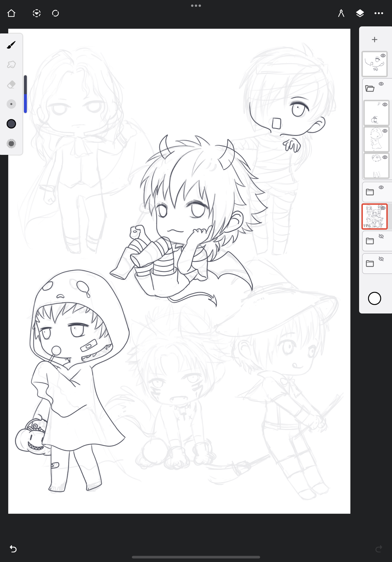Open the top-center multitasking dots menu
The height and width of the screenshot is (562, 392).
coord(196,6)
